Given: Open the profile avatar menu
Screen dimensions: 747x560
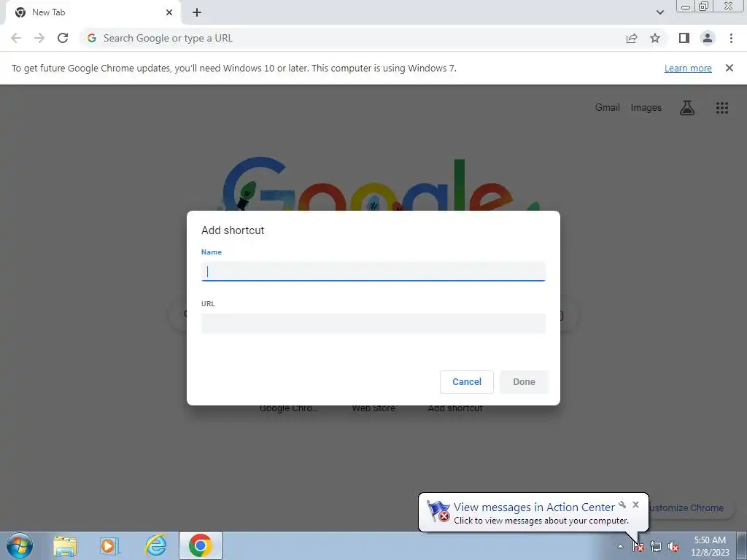Looking at the screenshot, I should pos(708,38).
